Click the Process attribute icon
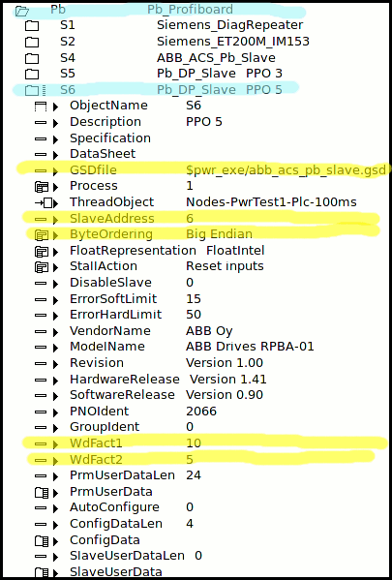Image resolution: width=392 pixels, height=580 pixels. (41, 187)
